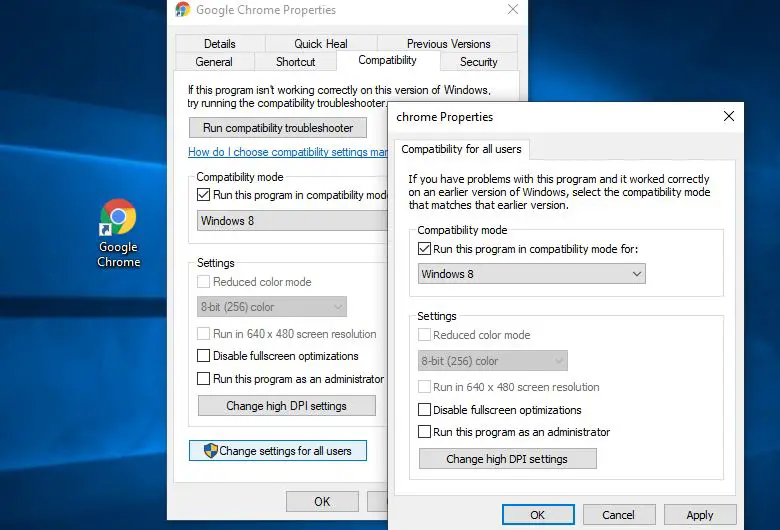The width and height of the screenshot is (780, 530).
Task: Select the Compatibility tab
Action: click(x=388, y=60)
